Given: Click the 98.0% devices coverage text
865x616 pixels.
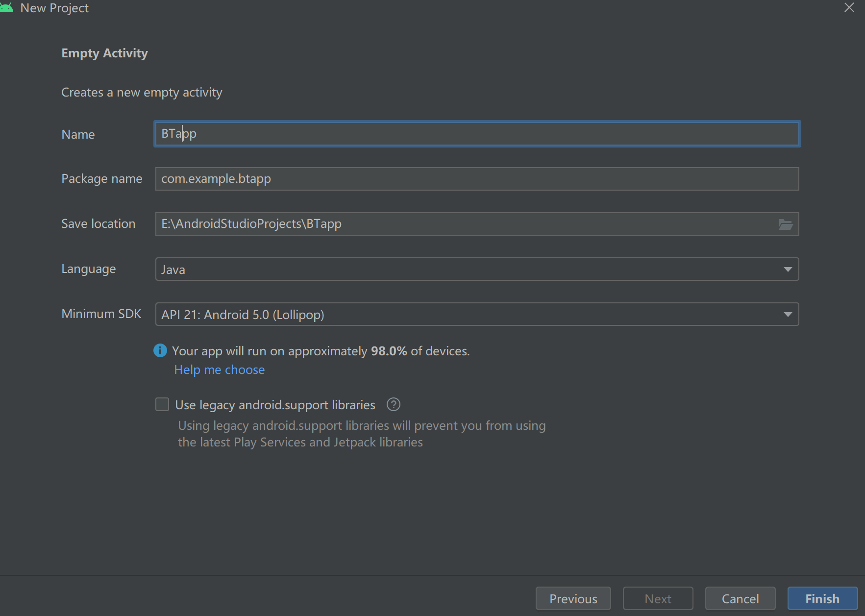Looking at the screenshot, I should coord(321,351).
